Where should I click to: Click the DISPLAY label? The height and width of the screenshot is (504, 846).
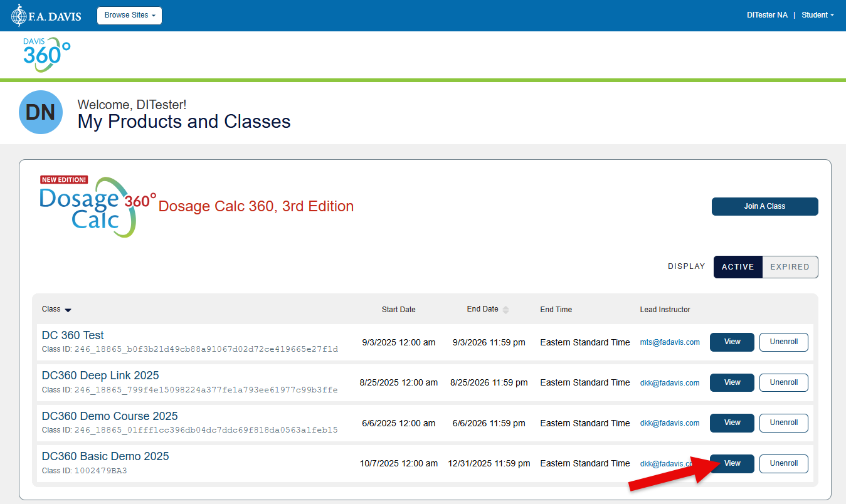[x=687, y=266]
